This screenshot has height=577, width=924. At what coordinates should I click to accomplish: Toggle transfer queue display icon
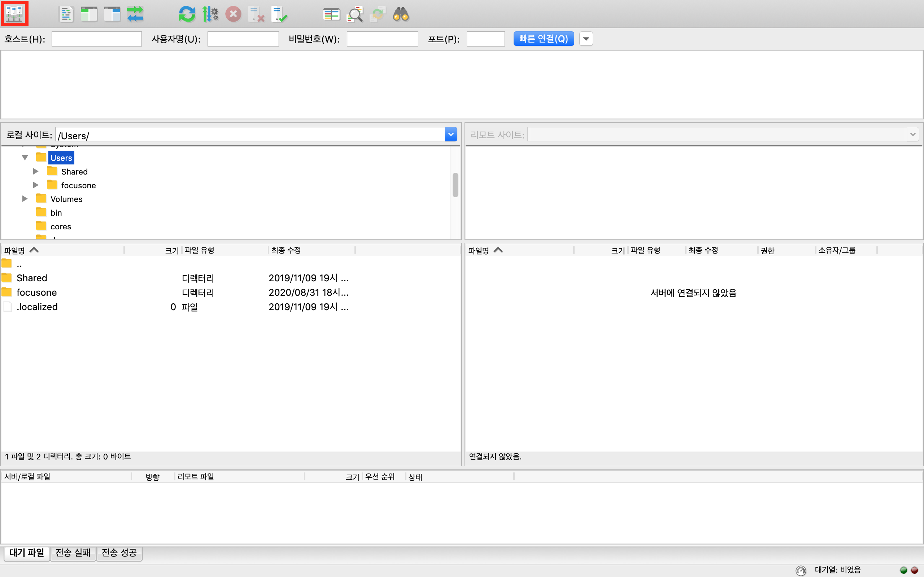(135, 14)
